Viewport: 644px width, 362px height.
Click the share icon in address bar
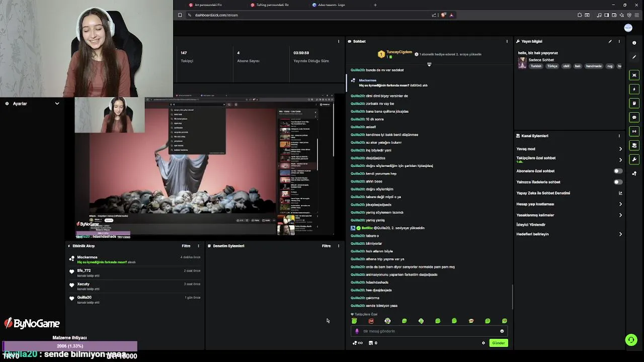coord(434,15)
